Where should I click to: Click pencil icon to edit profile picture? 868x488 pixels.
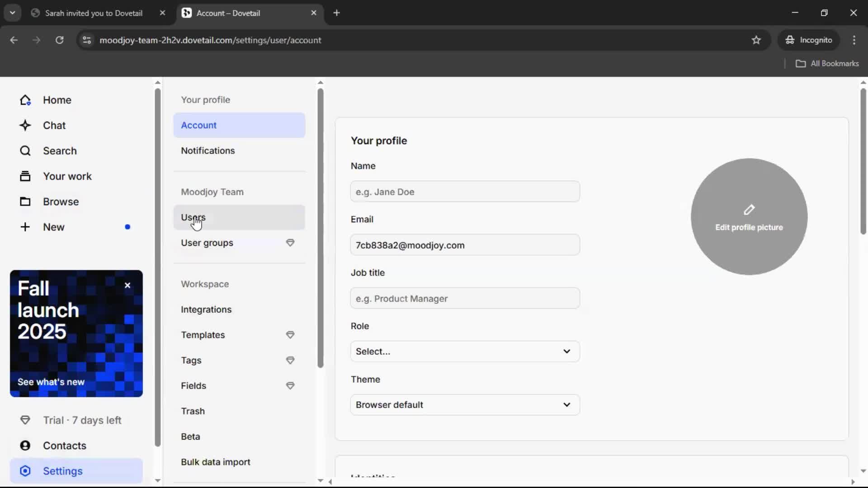(x=749, y=210)
